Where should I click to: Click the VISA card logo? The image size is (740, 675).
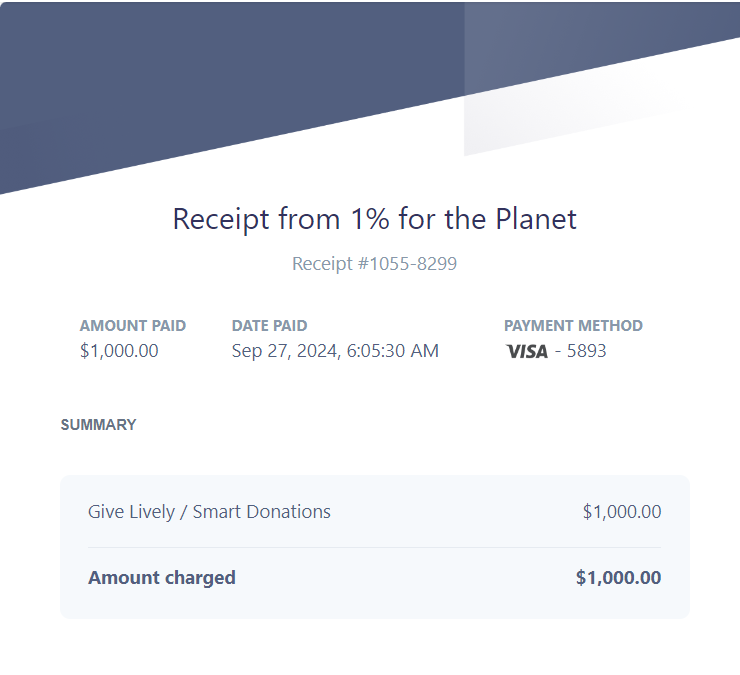pos(527,352)
